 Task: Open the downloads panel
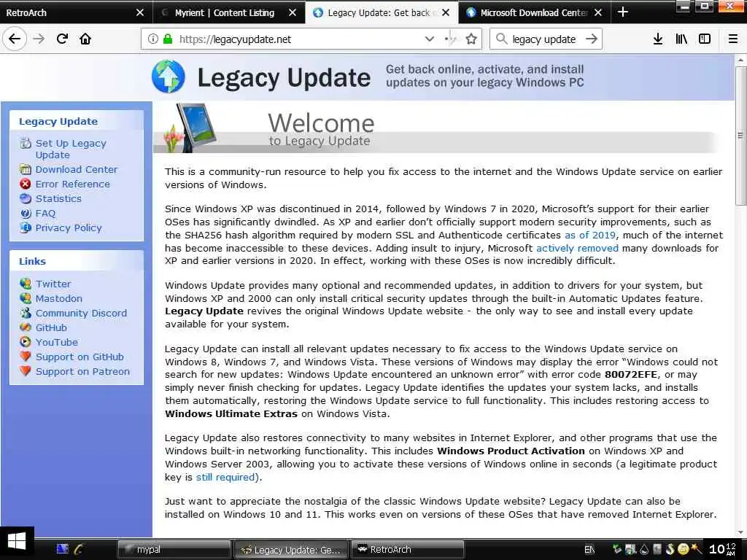(657, 39)
